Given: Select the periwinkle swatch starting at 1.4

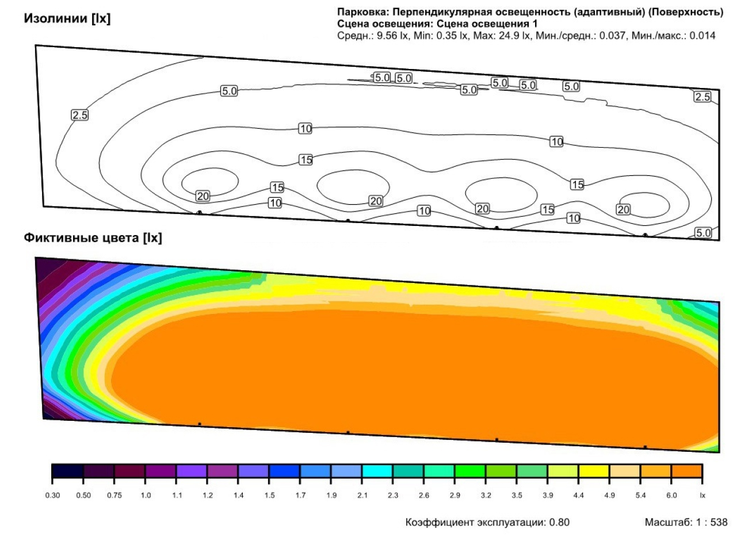Looking at the screenshot, I should pos(254,471).
